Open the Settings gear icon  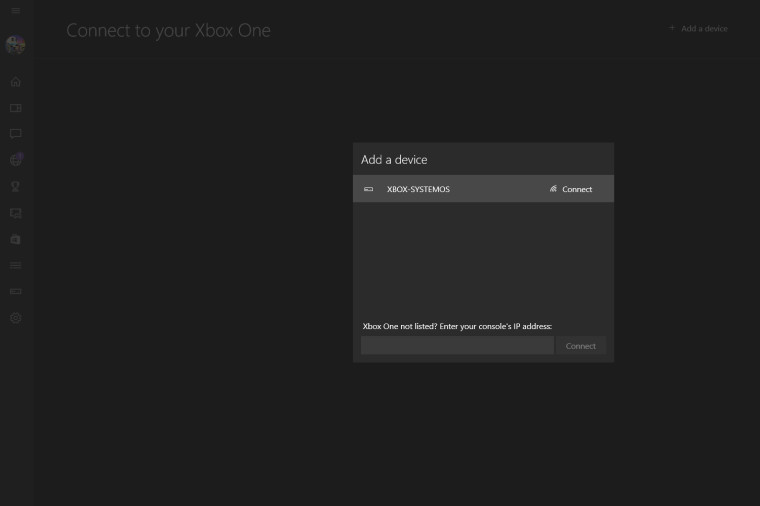(16, 318)
